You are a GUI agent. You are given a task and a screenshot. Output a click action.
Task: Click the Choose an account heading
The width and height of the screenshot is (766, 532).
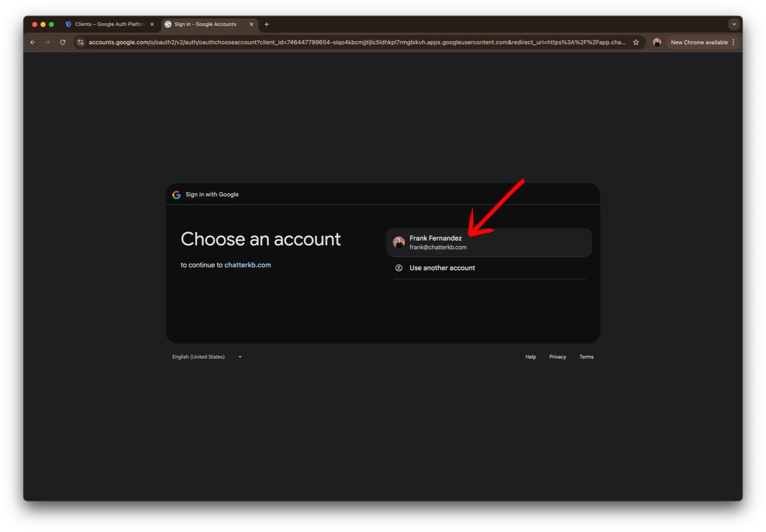(261, 239)
